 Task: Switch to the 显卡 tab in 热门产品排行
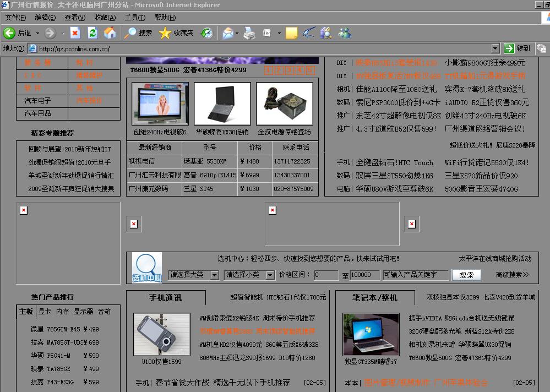point(45,312)
